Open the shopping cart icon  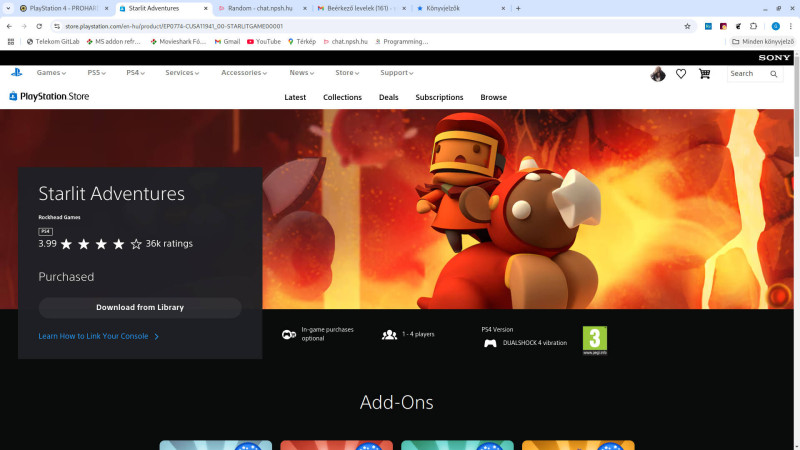pos(705,74)
